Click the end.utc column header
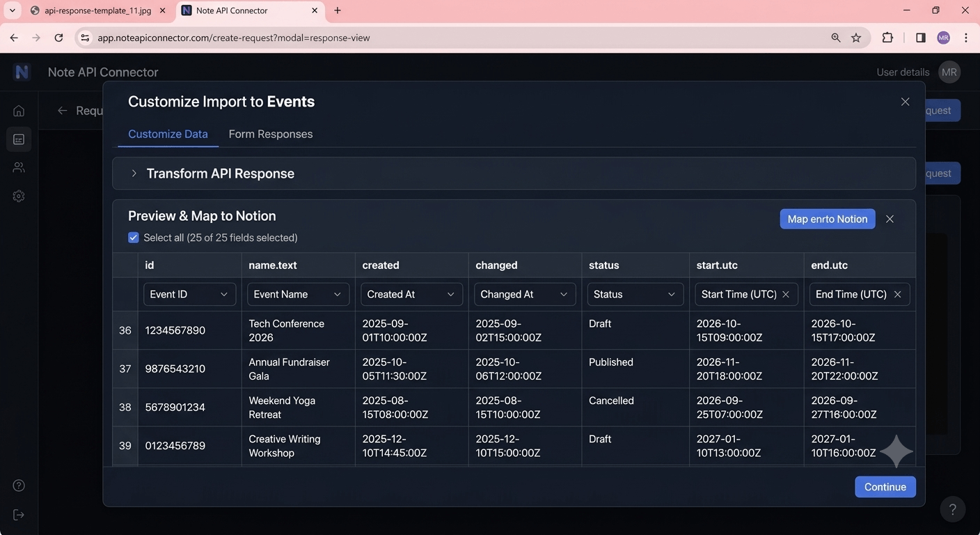980x535 pixels. pyautogui.click(x=860, y=265)
